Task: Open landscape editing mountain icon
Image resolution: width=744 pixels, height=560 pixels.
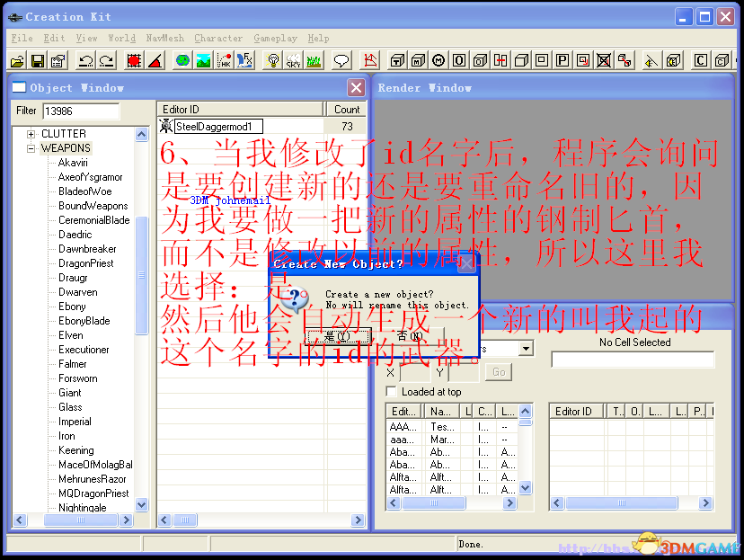Action: tap(204, 61)
